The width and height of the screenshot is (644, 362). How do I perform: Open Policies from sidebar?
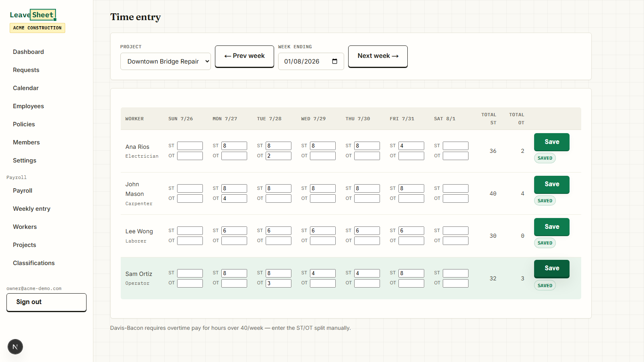pos(24,124)
